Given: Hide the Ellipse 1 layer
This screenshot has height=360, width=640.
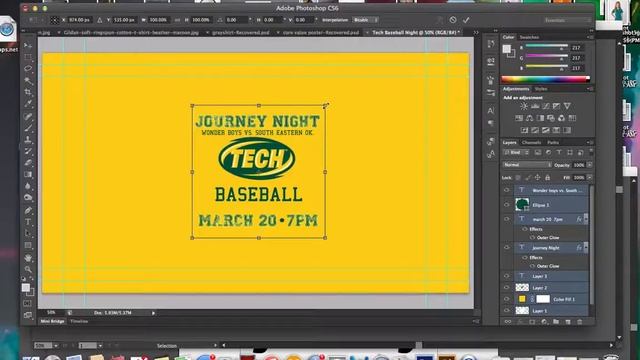Looking at the screenshot, I should pos(507,204).
